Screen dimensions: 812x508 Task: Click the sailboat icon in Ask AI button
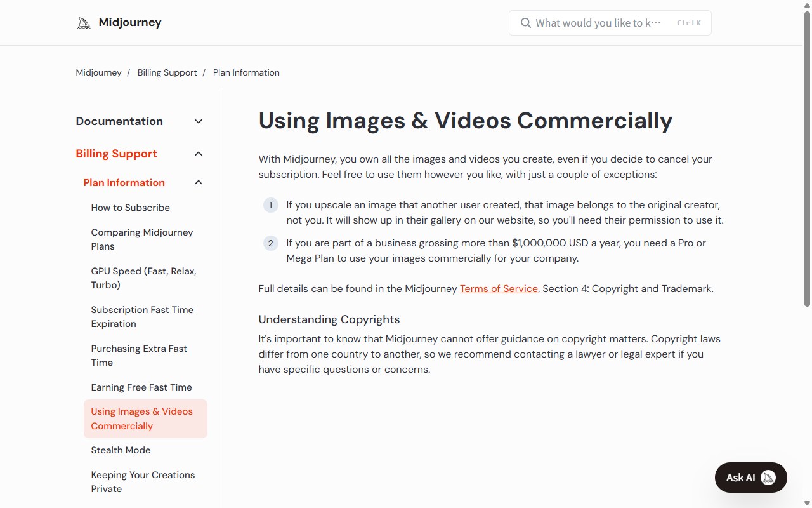pyautogui.click(x=768, y=478)
